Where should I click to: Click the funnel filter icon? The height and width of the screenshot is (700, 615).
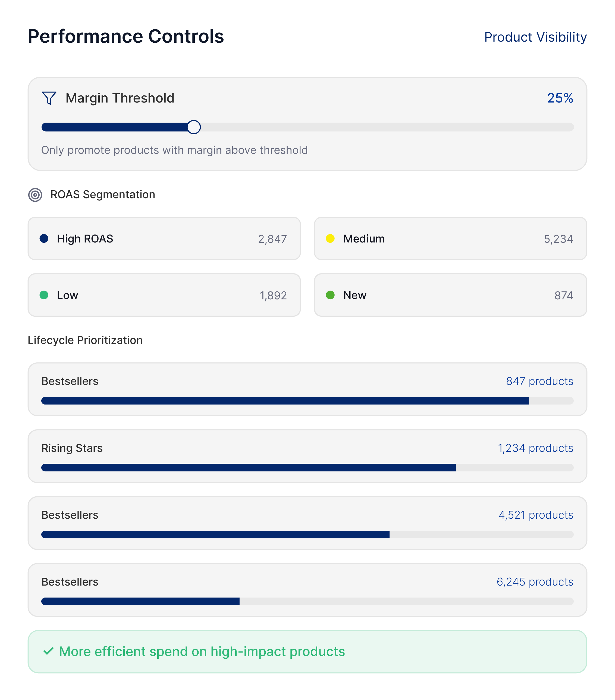(x=49, y=98)
